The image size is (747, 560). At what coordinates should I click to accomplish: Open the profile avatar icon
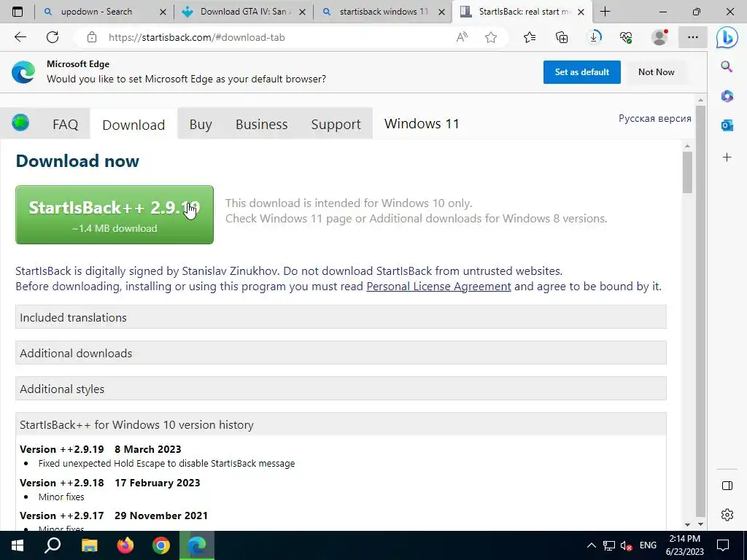coord(659,37)
